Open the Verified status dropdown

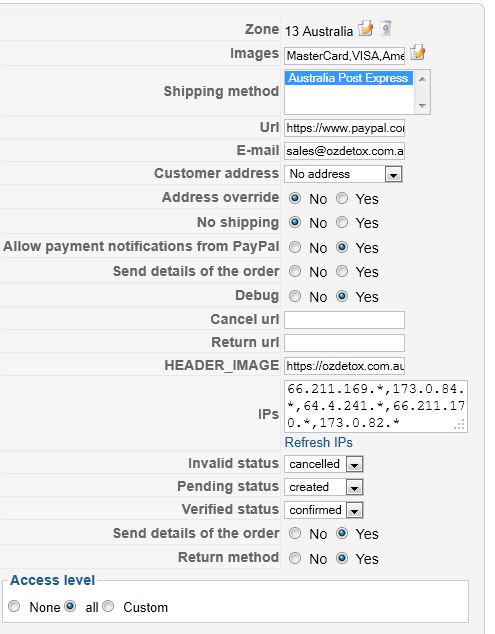324,510
